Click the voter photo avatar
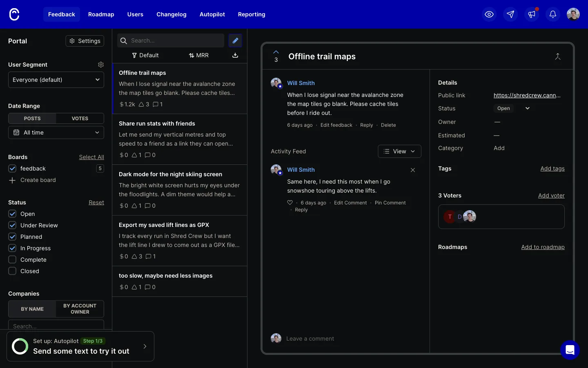The width and height of the screenshot is (588, 368). (x=470, y=216)
